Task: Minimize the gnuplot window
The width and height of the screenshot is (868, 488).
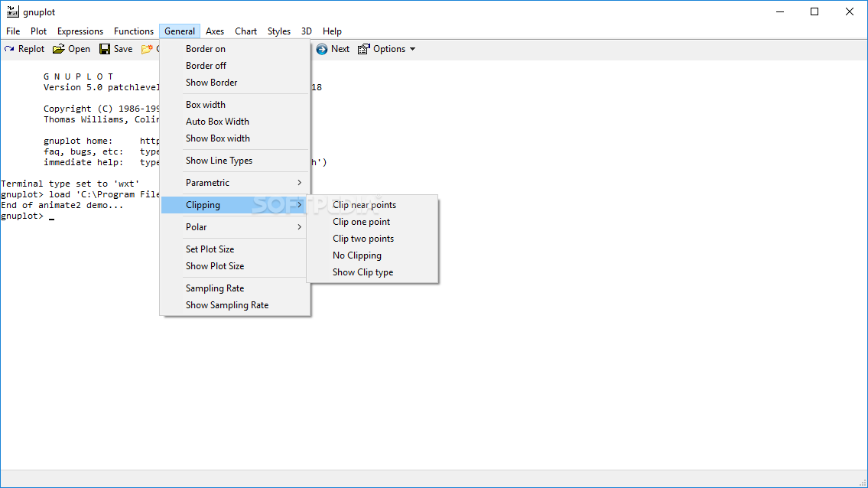Action: 780,11
